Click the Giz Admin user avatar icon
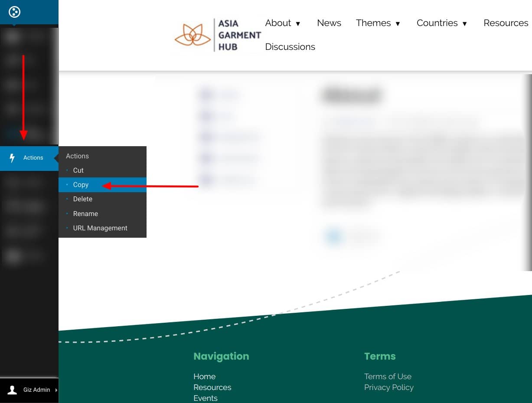 click(x=13, y=390)
